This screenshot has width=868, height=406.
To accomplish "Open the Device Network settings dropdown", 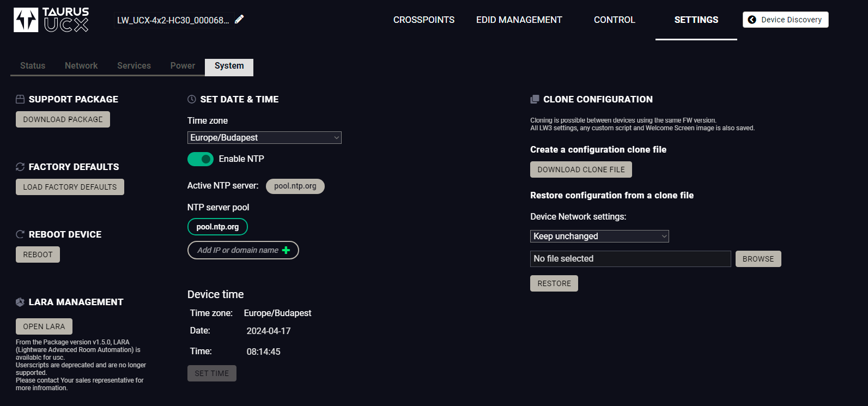I will 599,236.
